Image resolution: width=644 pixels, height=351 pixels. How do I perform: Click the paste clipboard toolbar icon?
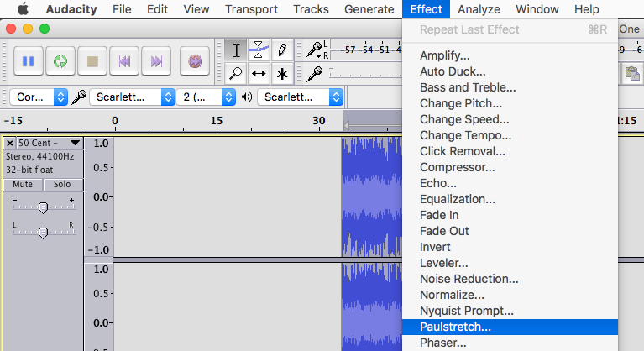click(631, 74)
